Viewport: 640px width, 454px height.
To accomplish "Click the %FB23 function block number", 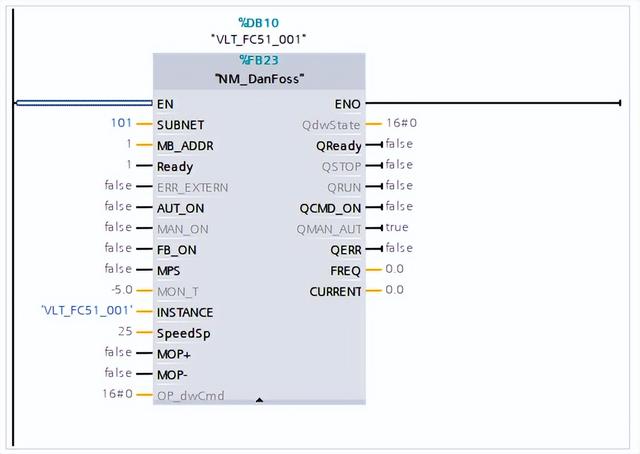I will pyautogui.click(x=258, y=60).
